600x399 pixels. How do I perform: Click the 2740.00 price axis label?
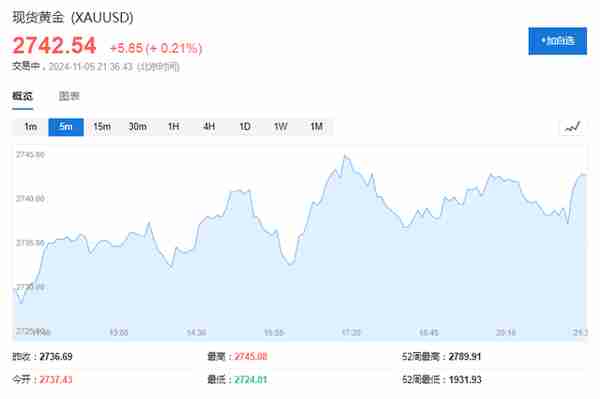(30, 199)
